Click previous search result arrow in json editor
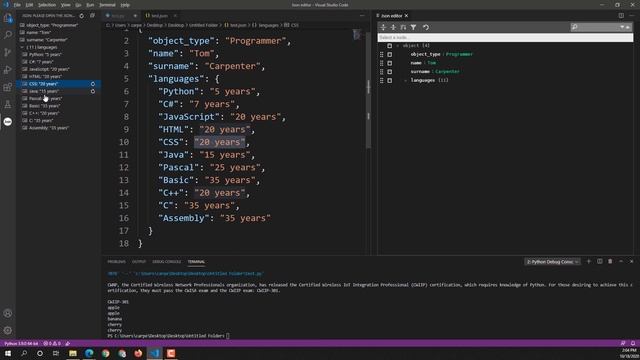 [628, 27]
